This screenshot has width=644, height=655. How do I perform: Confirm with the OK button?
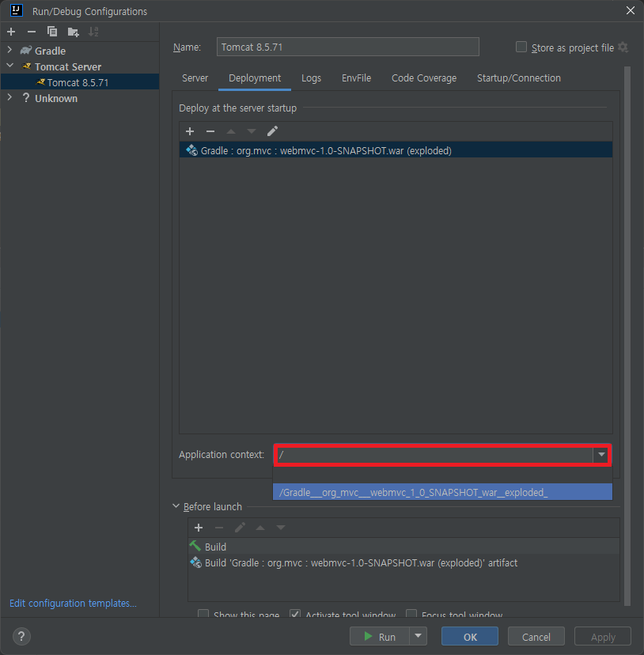point(470,636)
